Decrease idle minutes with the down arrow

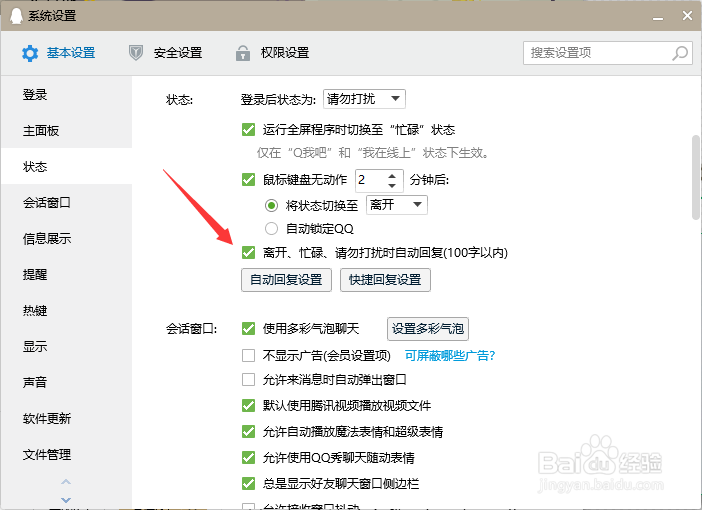point(392,185)
